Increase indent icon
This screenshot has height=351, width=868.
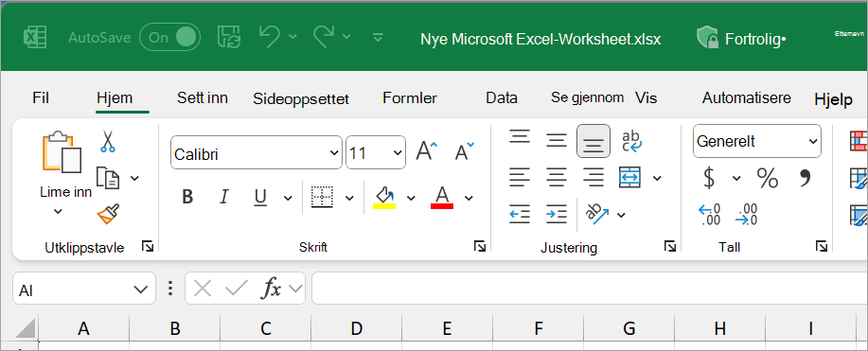tap(557, 214)
